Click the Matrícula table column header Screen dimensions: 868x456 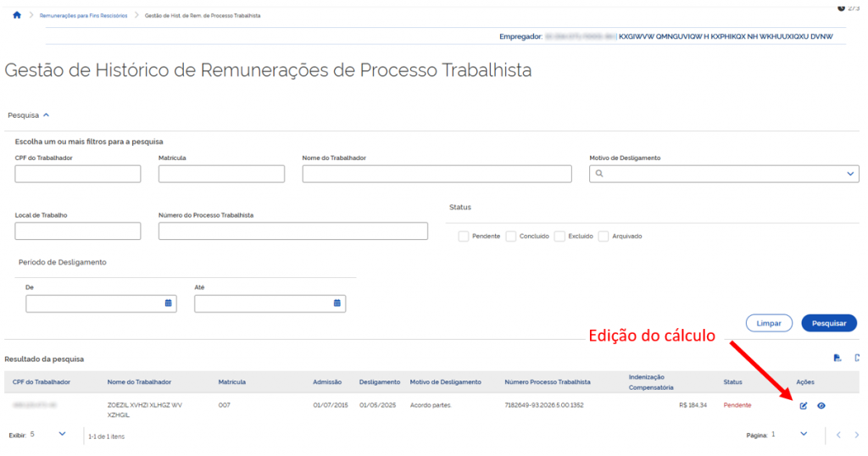[232, 382]
